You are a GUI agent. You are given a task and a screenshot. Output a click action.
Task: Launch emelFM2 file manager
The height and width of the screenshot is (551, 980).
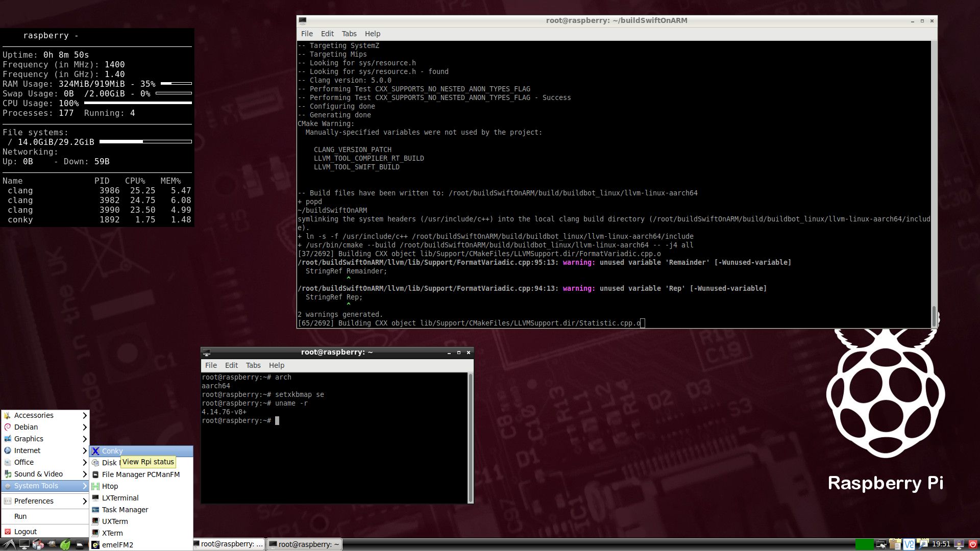click(x=118, y=545)
